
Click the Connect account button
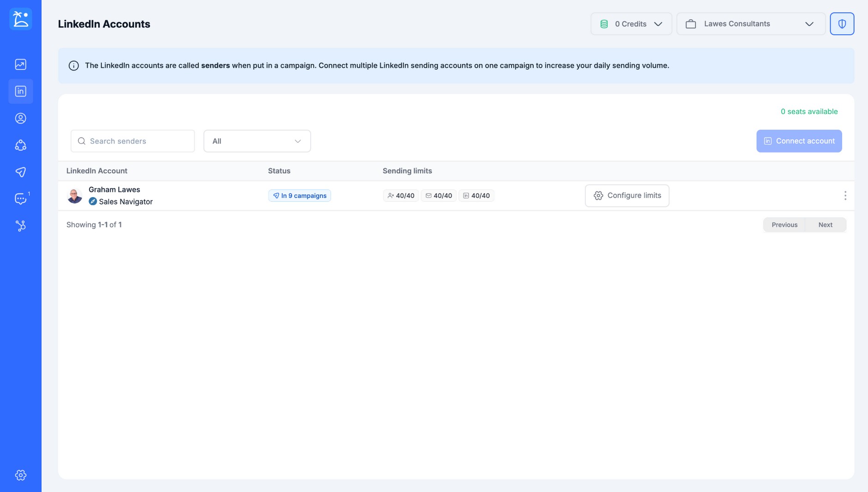pyautogui.click(x=799, y=141)
